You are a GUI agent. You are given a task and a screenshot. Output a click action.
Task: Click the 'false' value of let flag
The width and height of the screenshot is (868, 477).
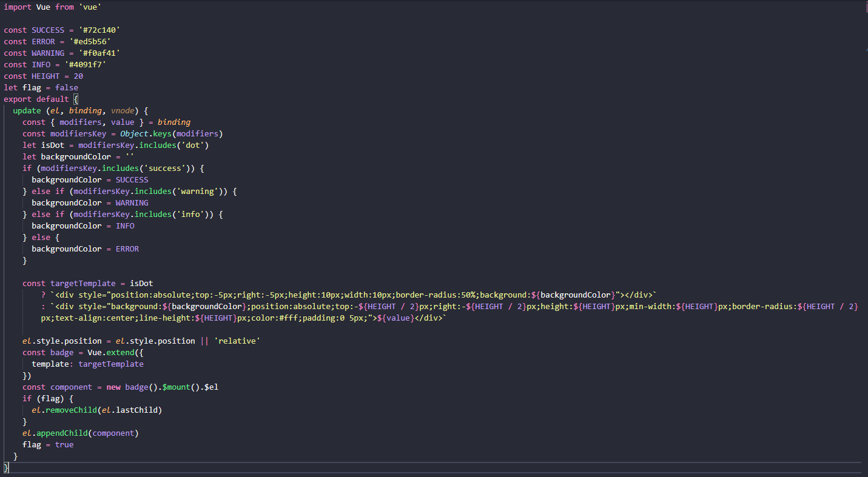coord(67,87)
